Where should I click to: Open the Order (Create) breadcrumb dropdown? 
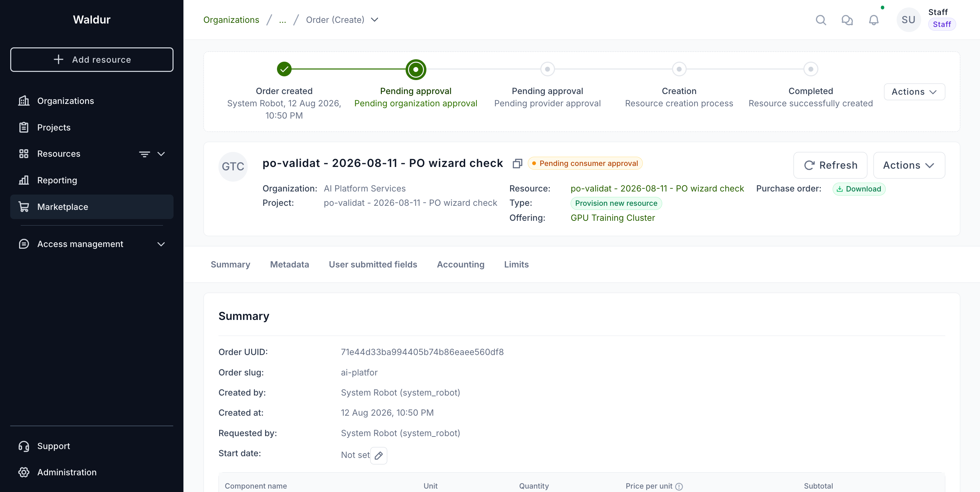[375, 20]
